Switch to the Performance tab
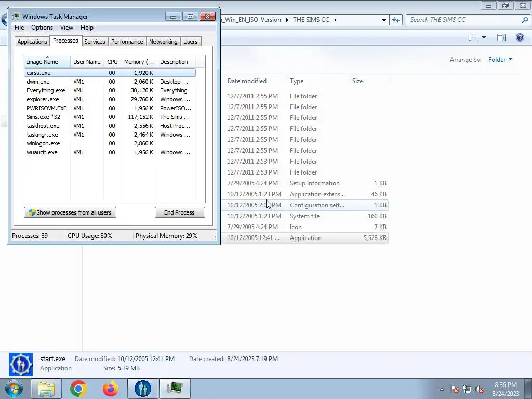532x399 pixels. 127,42
